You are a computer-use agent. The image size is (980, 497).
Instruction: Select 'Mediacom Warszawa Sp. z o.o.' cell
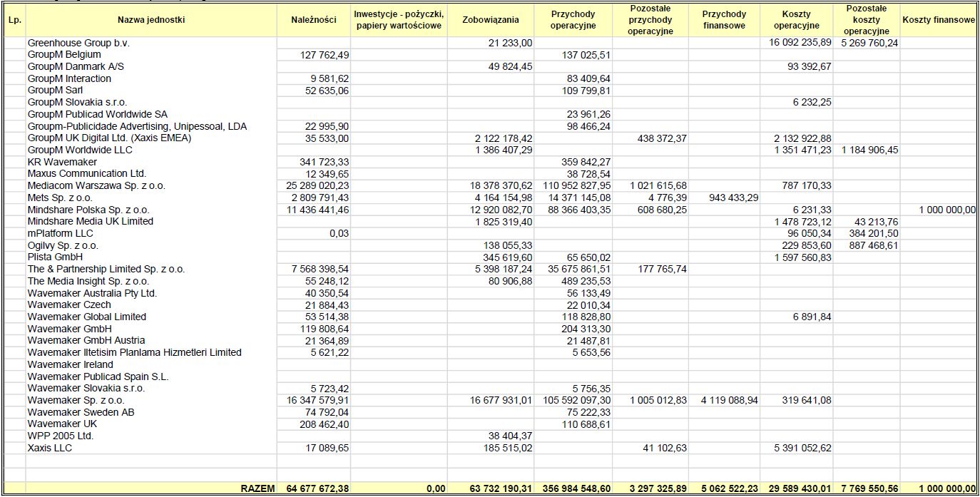[x=96, y=185]
